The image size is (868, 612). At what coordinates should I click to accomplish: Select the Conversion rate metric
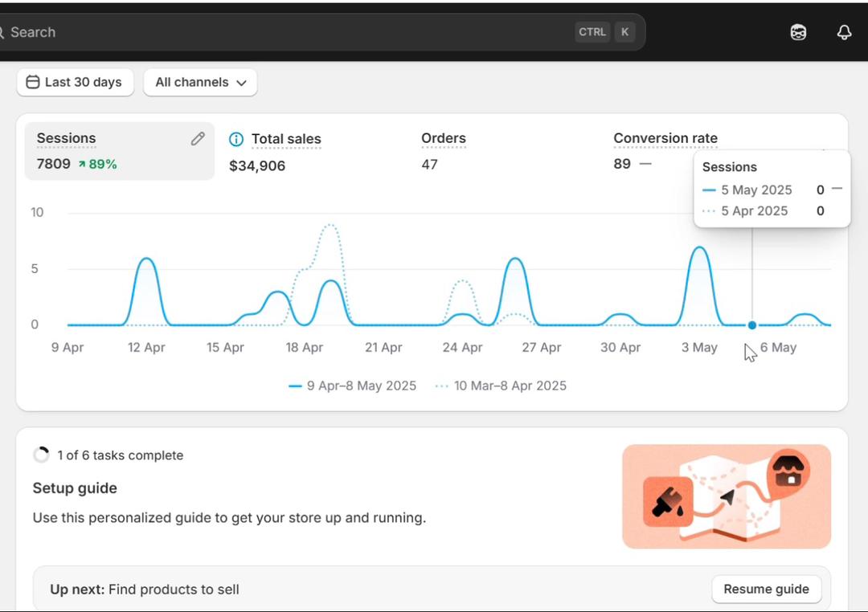[x=665, y=138]
